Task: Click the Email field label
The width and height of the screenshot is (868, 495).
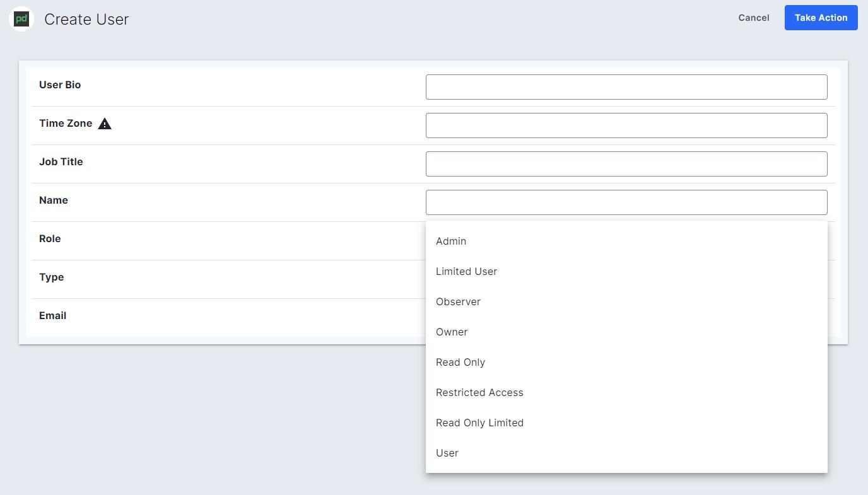Action: tap(52, 315)
